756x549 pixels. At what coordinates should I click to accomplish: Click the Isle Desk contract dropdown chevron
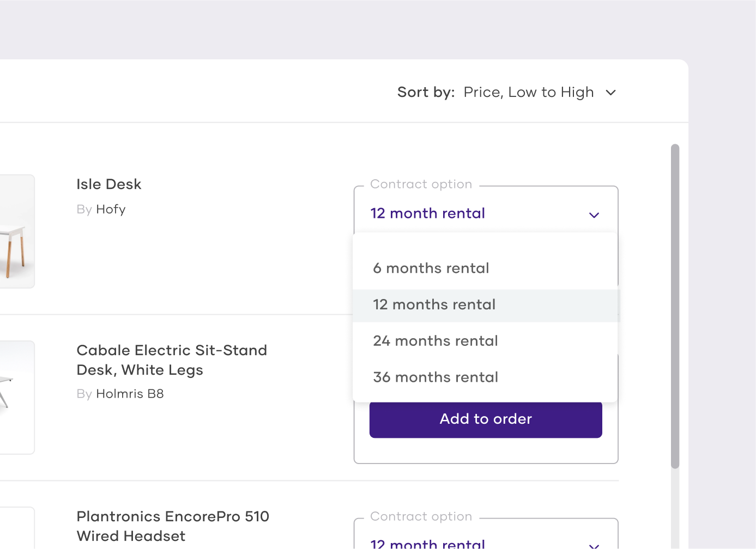click(x=594, y=215)
